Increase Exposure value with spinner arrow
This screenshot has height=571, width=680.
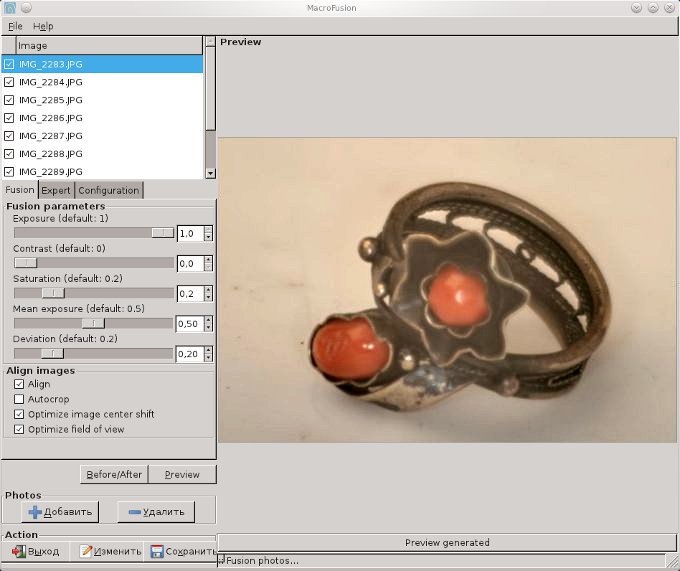point(208,230)
